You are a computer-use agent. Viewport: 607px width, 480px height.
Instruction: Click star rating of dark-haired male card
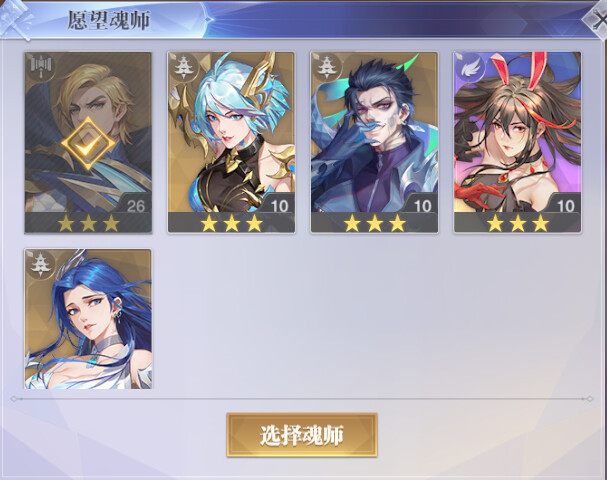point(374,223)
